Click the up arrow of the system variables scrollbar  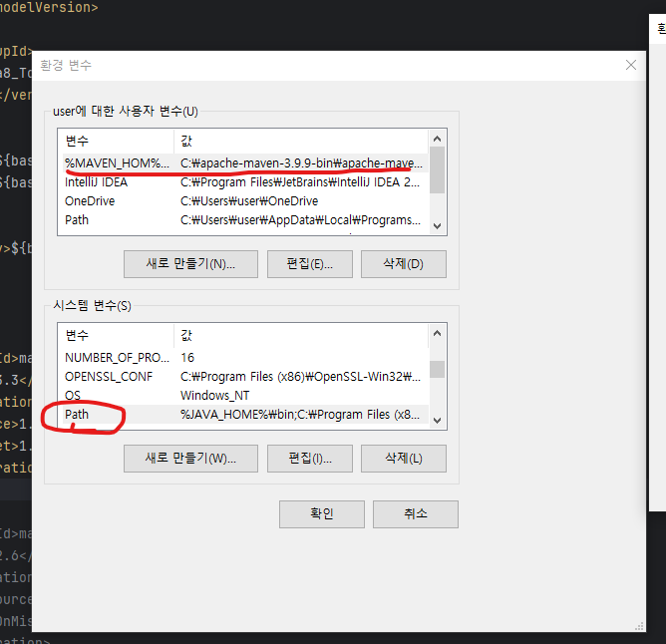coord(437,333)
